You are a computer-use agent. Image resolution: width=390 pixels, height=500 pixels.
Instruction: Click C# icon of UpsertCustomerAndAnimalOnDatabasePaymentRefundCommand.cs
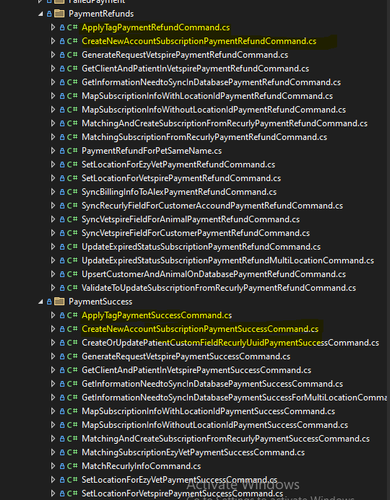[x=72, y=274]
